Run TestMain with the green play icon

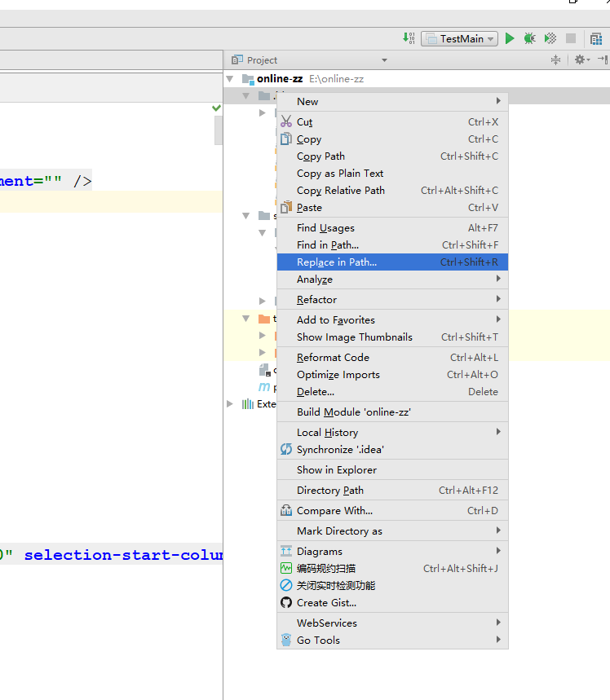[510, 38]
